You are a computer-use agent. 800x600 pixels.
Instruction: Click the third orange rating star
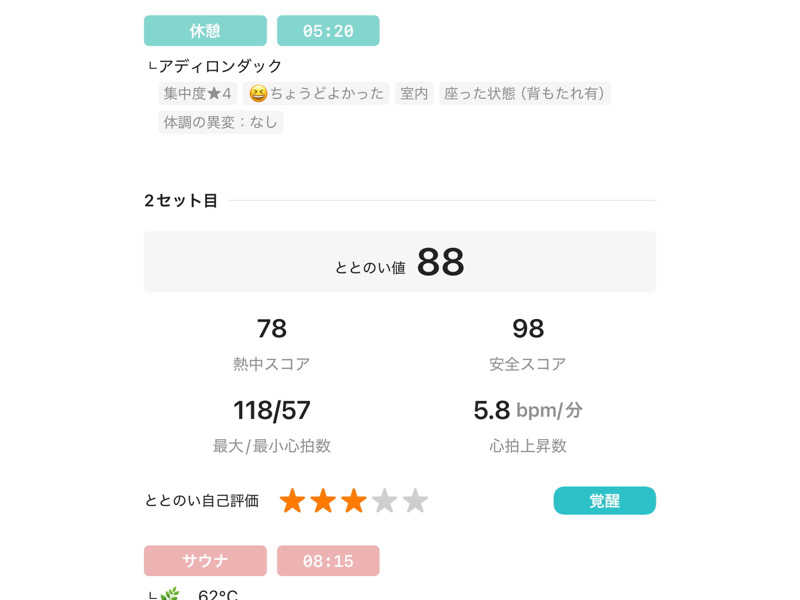coord(354,501)
